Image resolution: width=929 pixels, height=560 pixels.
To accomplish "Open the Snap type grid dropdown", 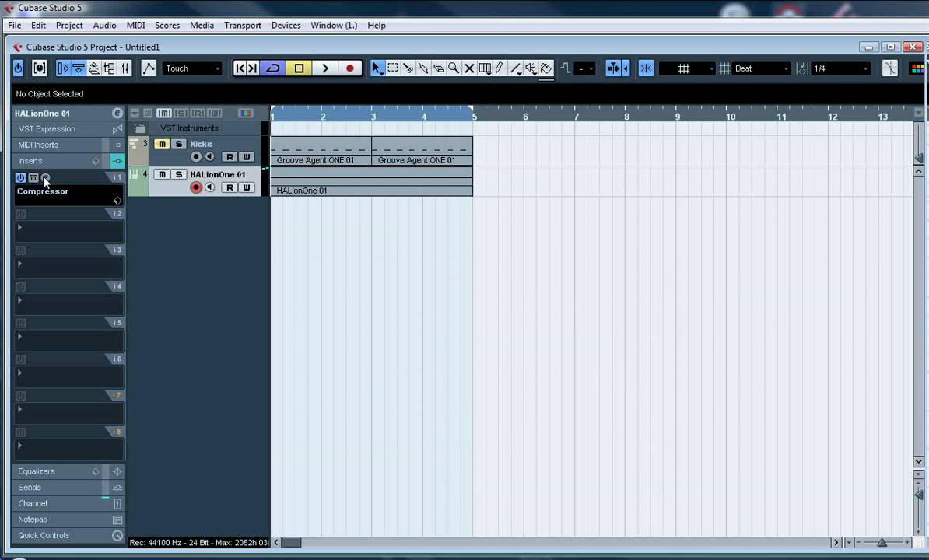I will coord(687,68).
